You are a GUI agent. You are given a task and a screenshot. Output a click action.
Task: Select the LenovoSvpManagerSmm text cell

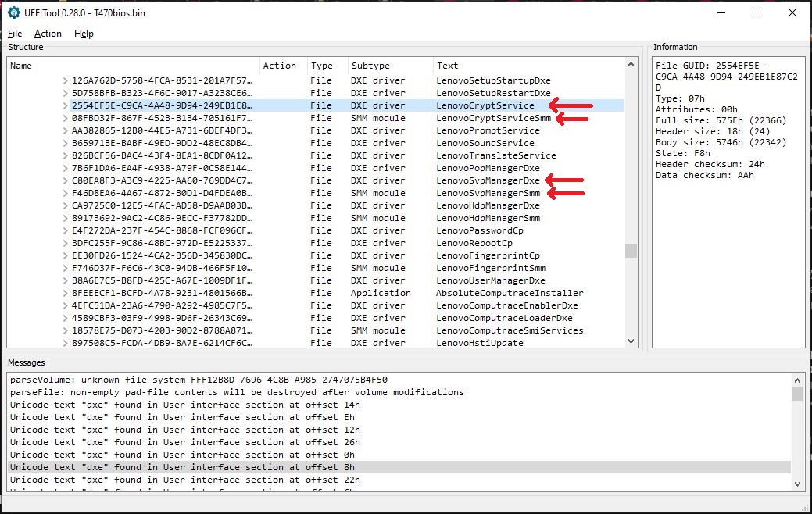(488, 193)
